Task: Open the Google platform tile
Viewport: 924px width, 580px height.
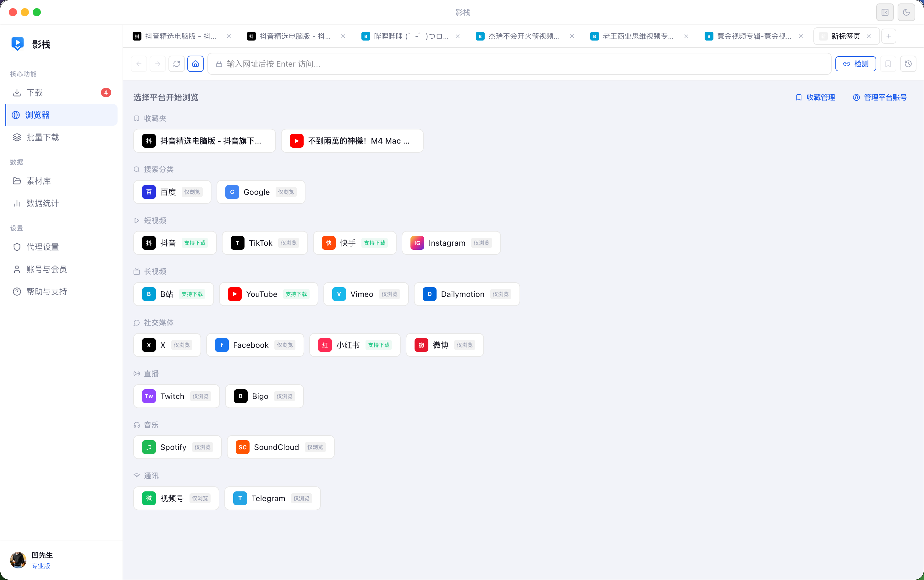Action: click(261, 192)
